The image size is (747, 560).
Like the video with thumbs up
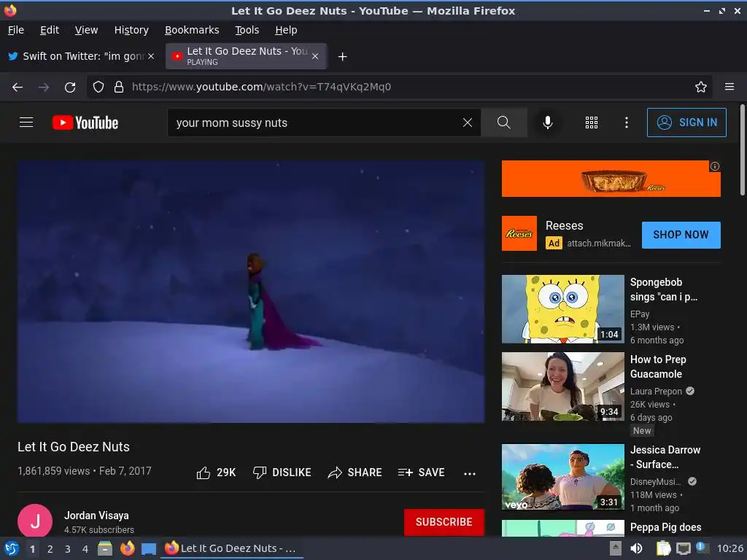216,472
